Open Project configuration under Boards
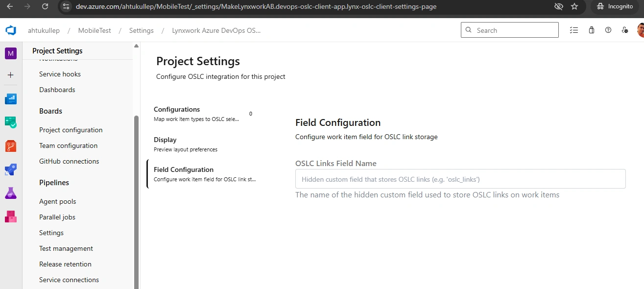The width and height of the screenshot is (644, 289). click(71, 130)
